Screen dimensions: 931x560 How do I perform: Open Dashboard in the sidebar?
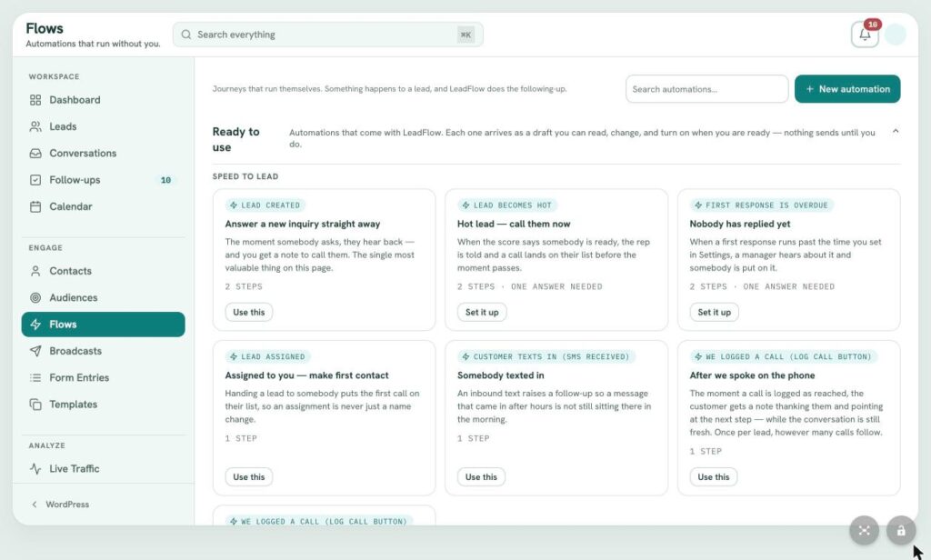point(103,100)
